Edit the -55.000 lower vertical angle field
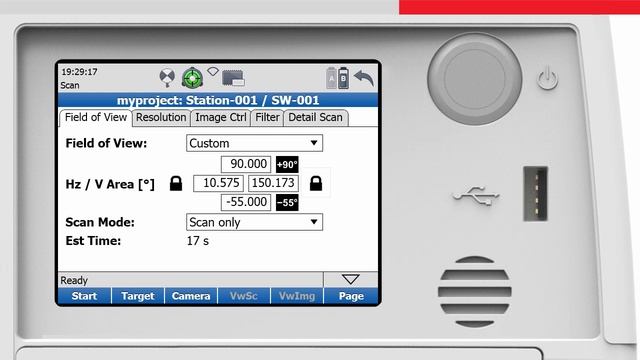 (x=246, y=202)
